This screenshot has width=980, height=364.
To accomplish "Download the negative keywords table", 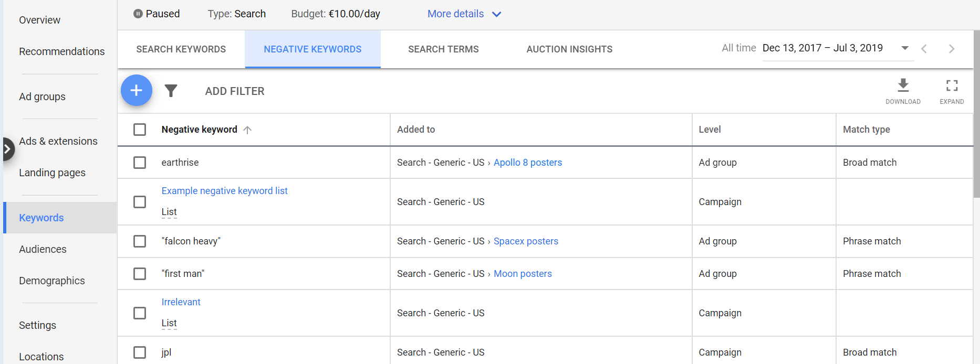I will [903, 90].
